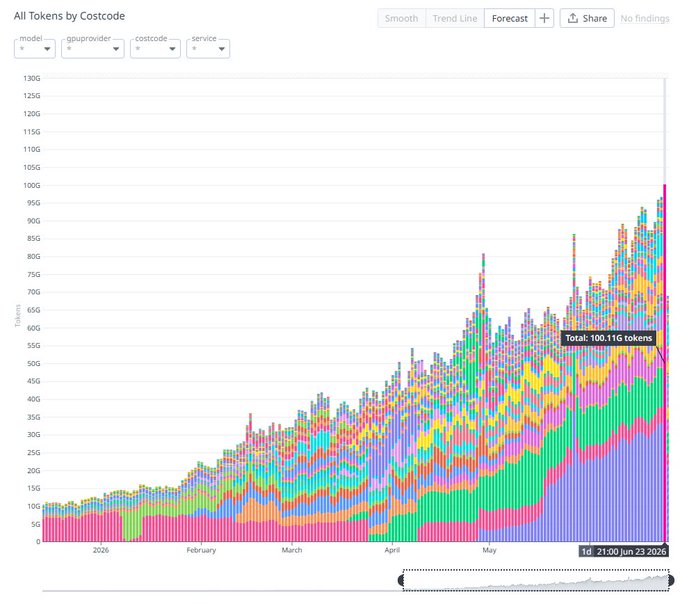Click the highlighted pink bar at 100G
The width and height of the screenshot is (680, 604).
[664, 362]
